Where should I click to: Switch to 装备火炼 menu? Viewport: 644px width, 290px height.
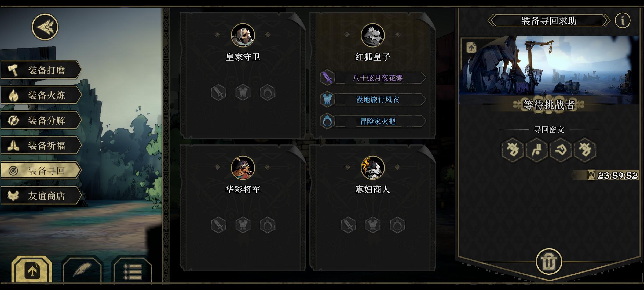pos(41,95)
